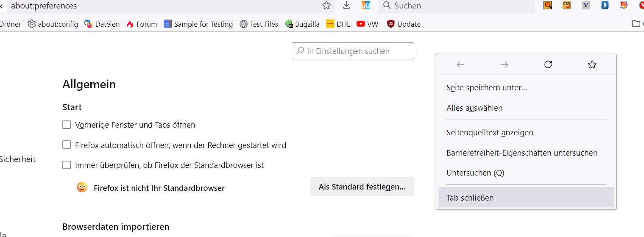The image size is (644, 237).
Task: Click the bookmark star in the address bar
Action: pos(326,6)
